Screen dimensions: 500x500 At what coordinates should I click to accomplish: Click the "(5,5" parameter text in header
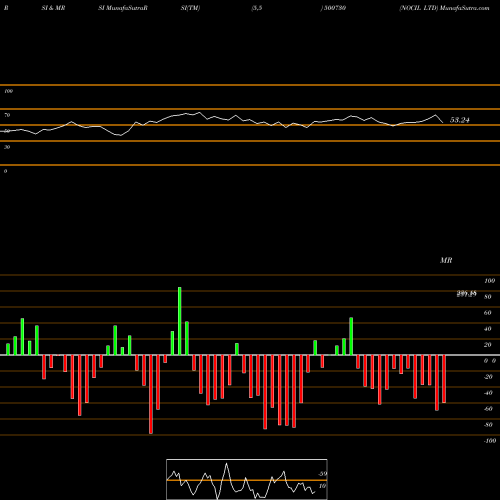coord(257,8)
